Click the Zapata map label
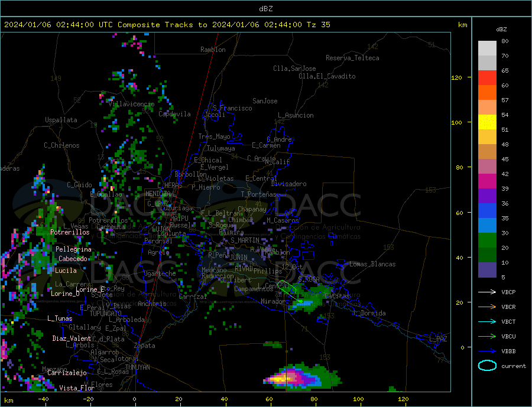This screenshot has height=407, width=532. click(145, 346)
